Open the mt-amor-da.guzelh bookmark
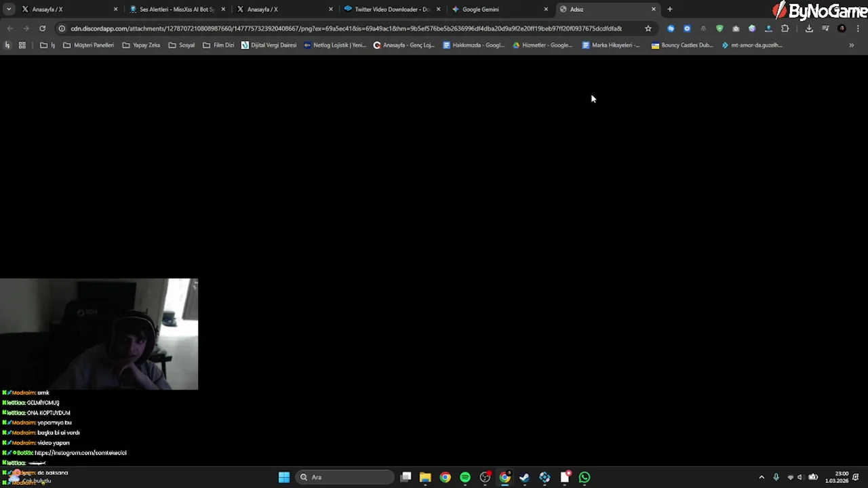 [x=752, y=45]
